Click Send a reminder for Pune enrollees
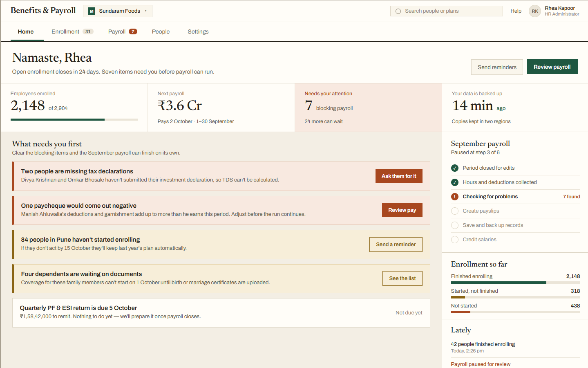 pyautogui.click(x=396, y=245)
